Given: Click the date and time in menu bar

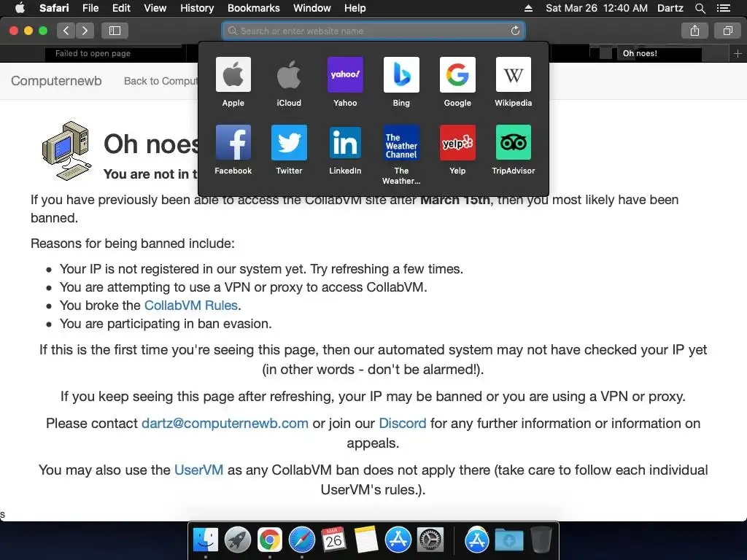Looking at the screenshot, I should pos(597,8).
